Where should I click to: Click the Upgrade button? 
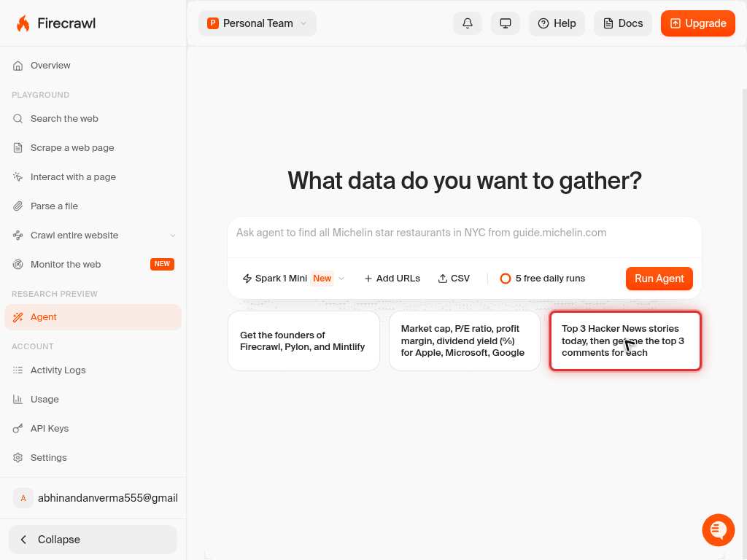click(x=697, y=23)
